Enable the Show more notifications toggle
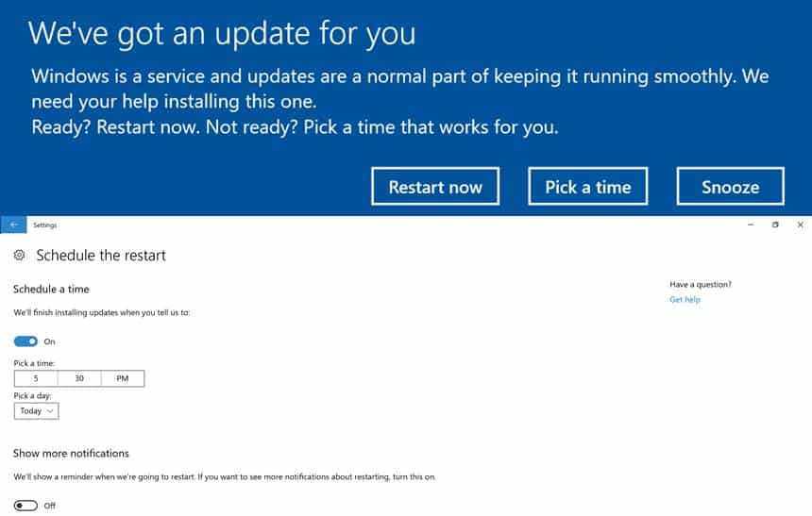 tap(25, 505)
